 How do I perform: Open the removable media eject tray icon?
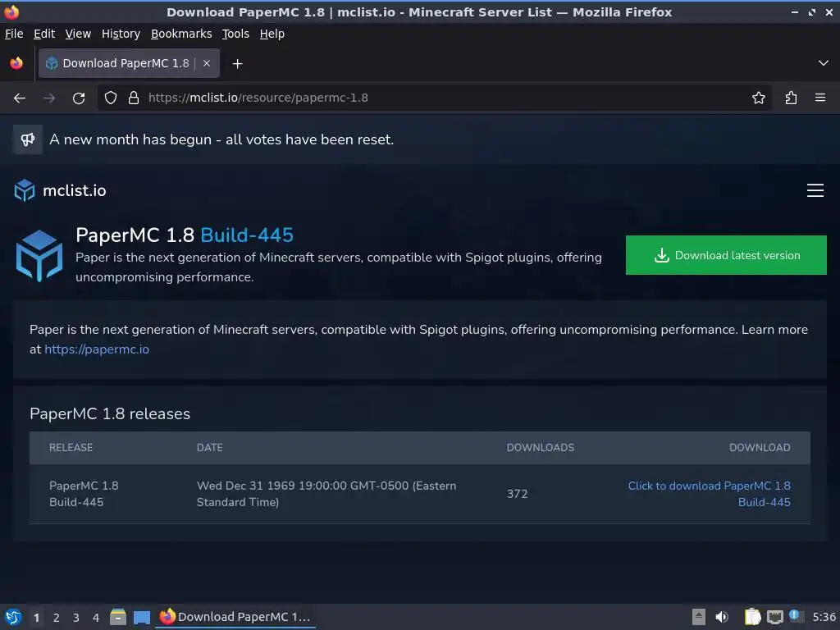pos(699,617)
